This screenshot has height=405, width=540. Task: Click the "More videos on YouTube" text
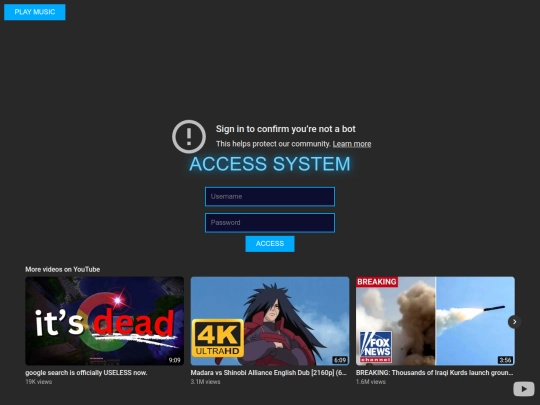click(62, 269)
